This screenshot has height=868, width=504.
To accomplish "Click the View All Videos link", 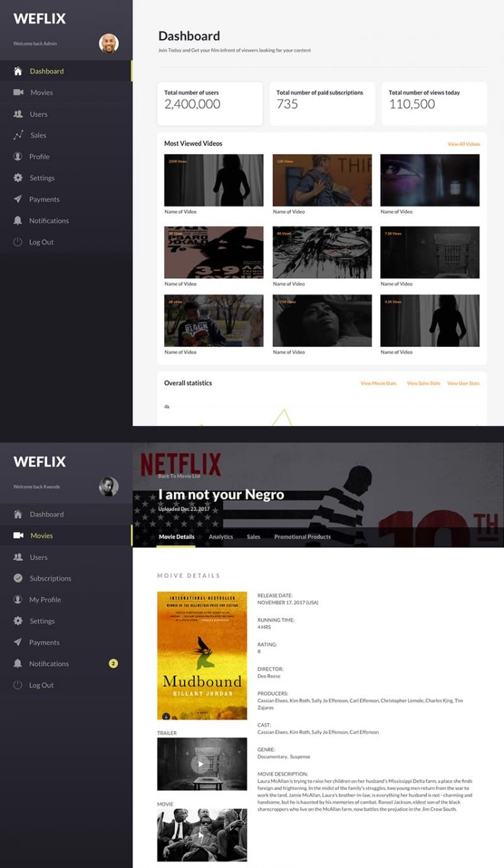I will pyautogui.click(x=464, y=144).
